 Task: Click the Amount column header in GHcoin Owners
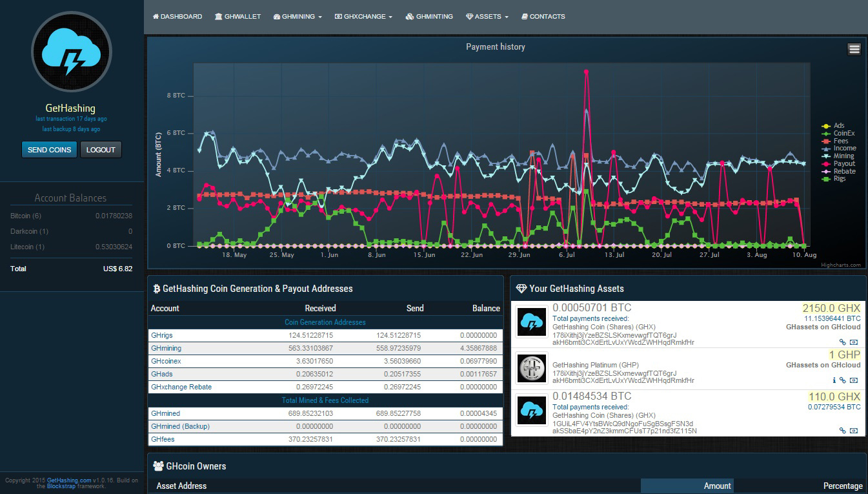pos(687,486)
